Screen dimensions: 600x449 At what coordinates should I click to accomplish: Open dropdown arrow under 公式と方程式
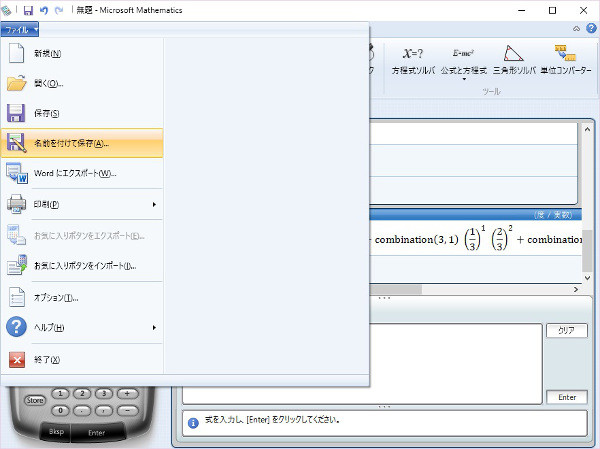click(x=464, y=79)
